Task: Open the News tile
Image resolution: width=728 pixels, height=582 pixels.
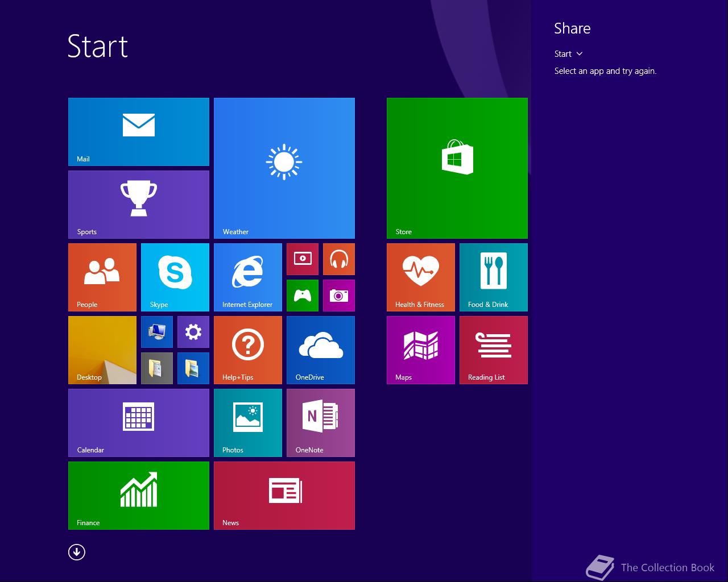Action: (284, 496)
